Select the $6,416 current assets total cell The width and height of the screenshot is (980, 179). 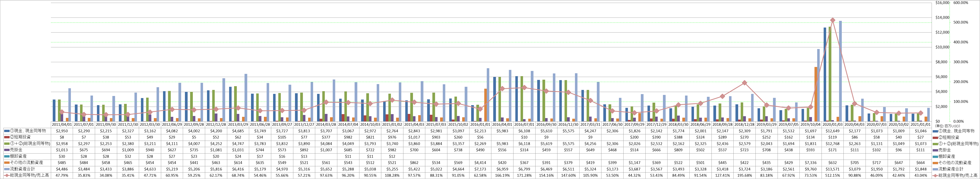pos(238,169)
